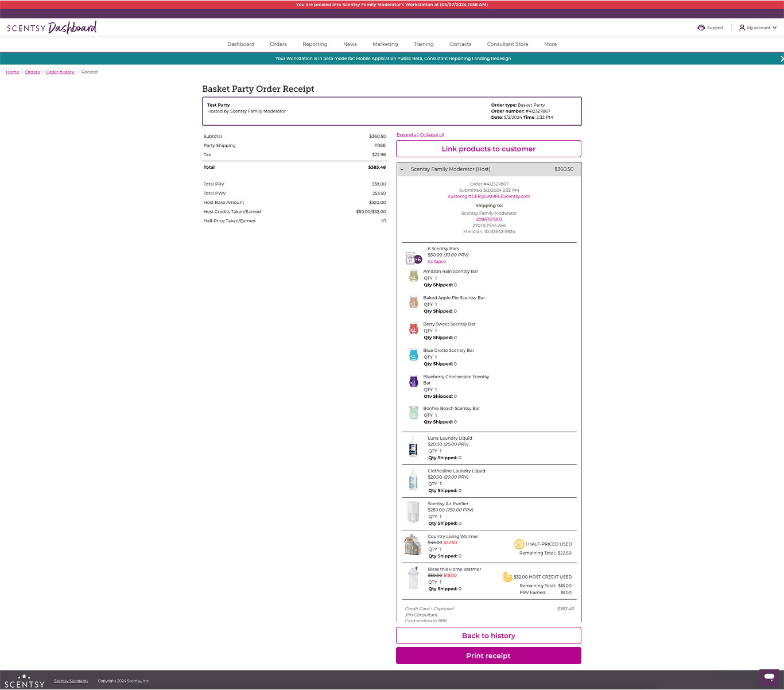Image resolution: width=784 pixels, height=690 pixels.
Task: Click phone number 2084727803 link
Action: (x=489, y=219)
